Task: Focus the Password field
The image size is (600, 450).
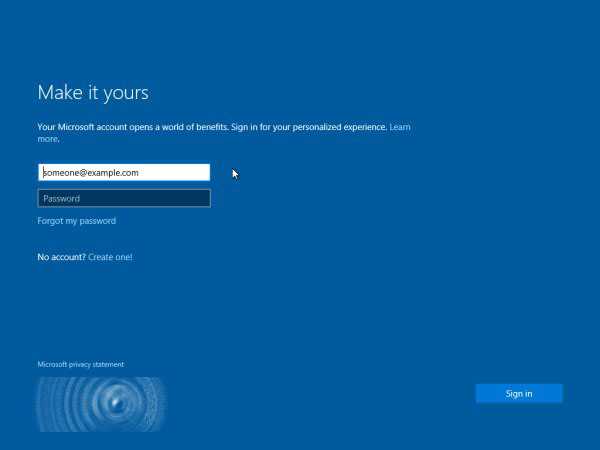Action: click(124, 198)
